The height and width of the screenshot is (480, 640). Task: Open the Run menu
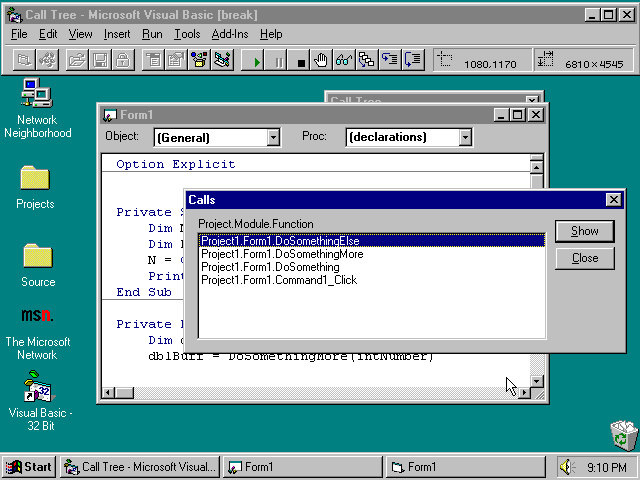[x=152, y=34]
